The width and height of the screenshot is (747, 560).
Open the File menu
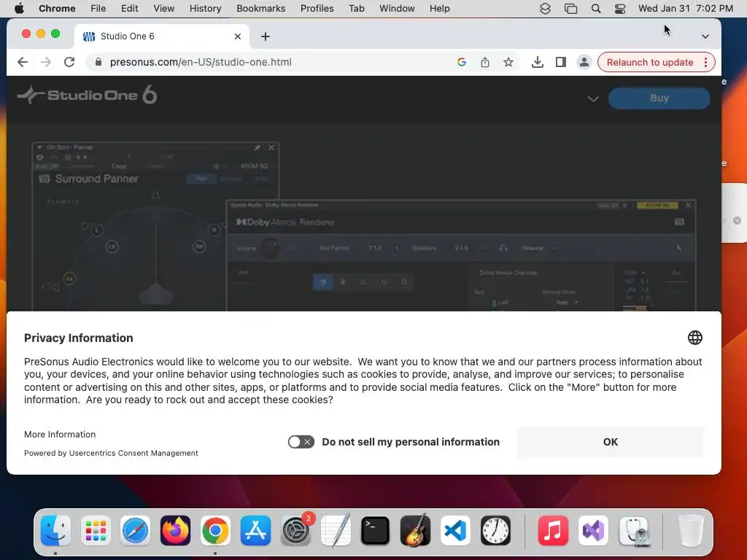pyautogui.click(x=98, y=8)
